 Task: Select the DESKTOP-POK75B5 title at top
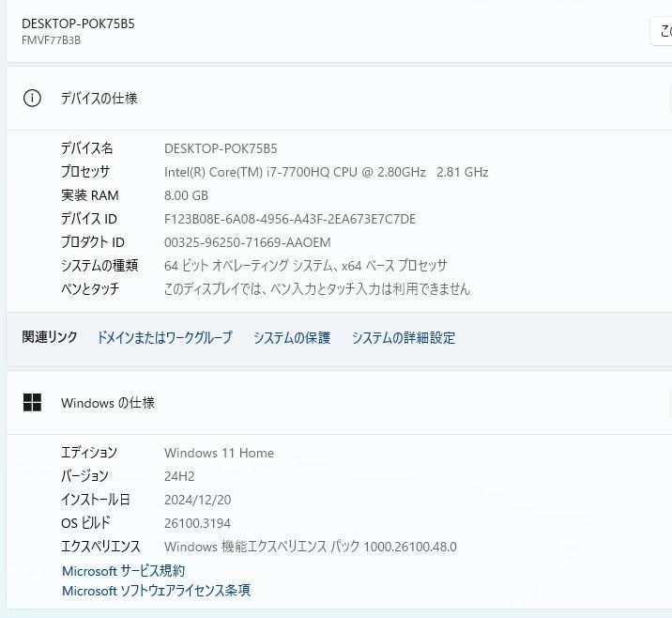coord(78,23)
